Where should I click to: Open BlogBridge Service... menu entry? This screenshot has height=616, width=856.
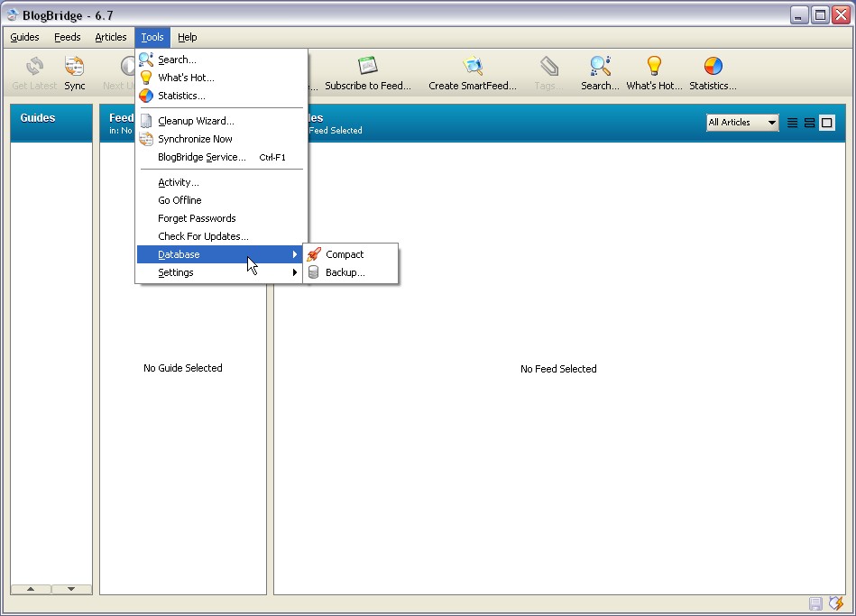click(222, 157)
